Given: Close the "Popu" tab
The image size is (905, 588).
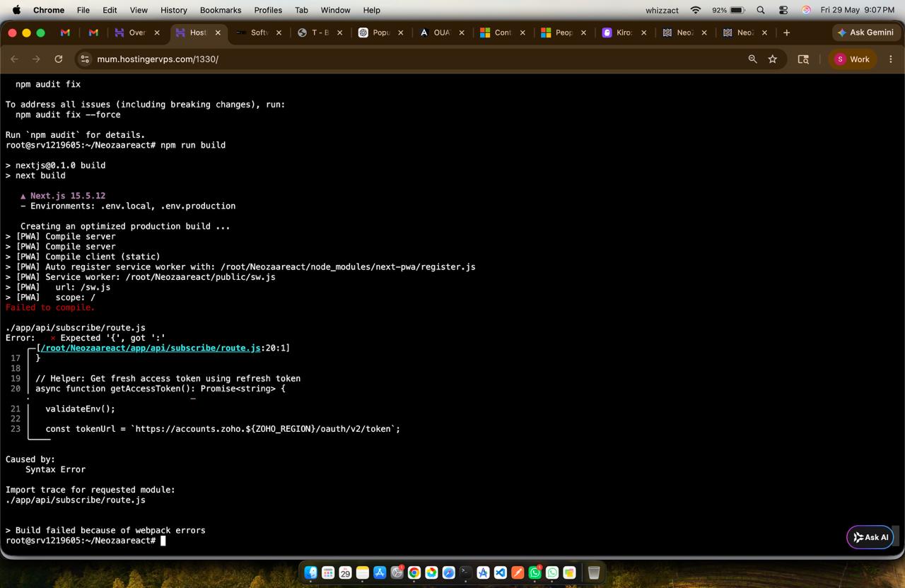Looking at the screenshot, I should point(401,33).
